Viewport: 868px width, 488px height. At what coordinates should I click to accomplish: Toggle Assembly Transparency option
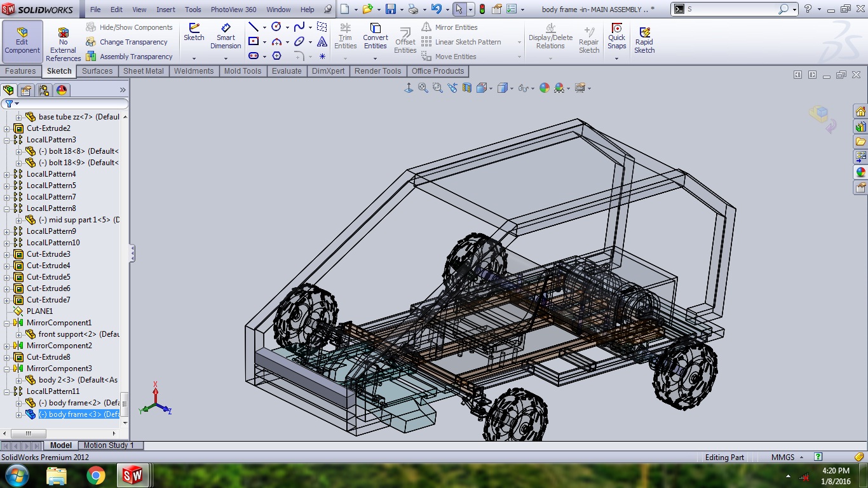tap(130, 57)
